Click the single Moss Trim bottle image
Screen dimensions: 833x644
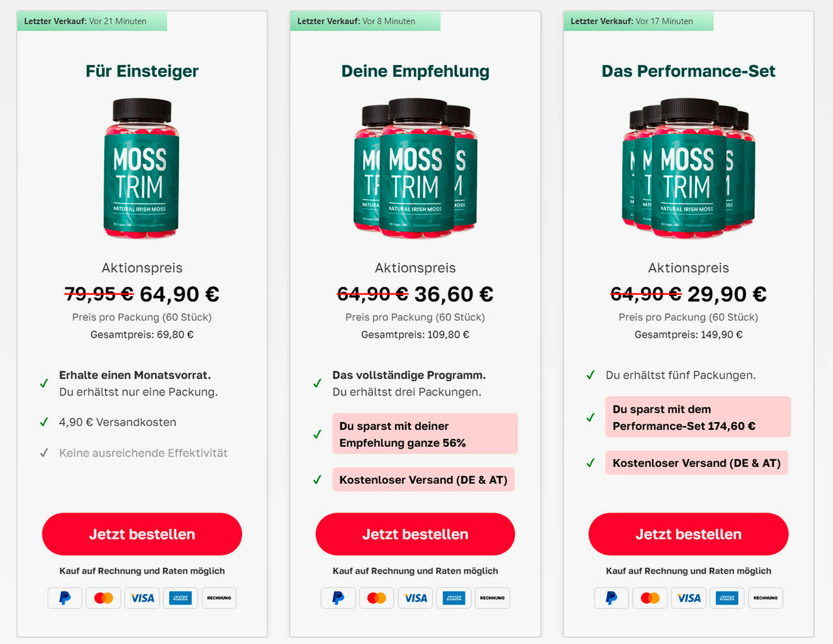coord(142,168)
